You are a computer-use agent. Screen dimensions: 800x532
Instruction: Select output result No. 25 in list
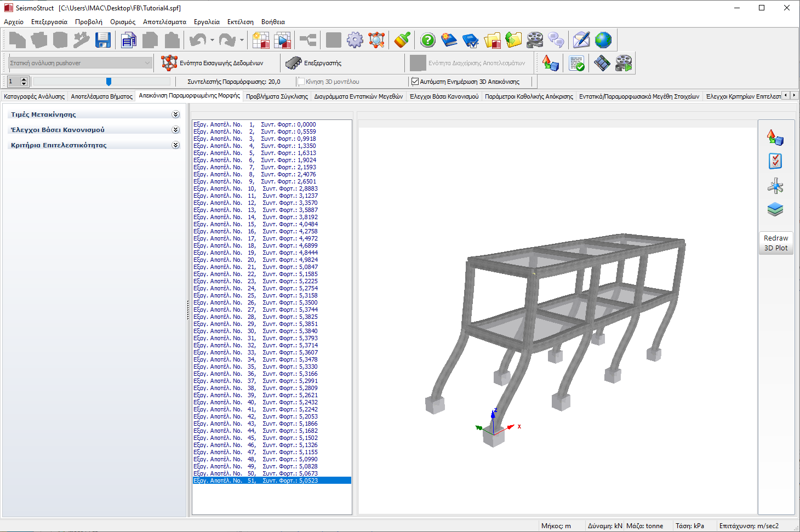(x=255, y=295)
